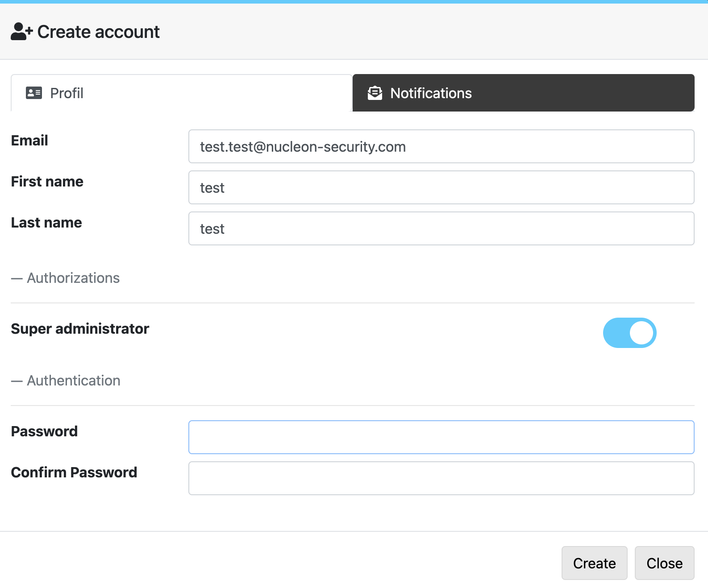Click the ID card icon on Profil tab
This screenshot has width=708, height=588.
click(x=34, y=93)
